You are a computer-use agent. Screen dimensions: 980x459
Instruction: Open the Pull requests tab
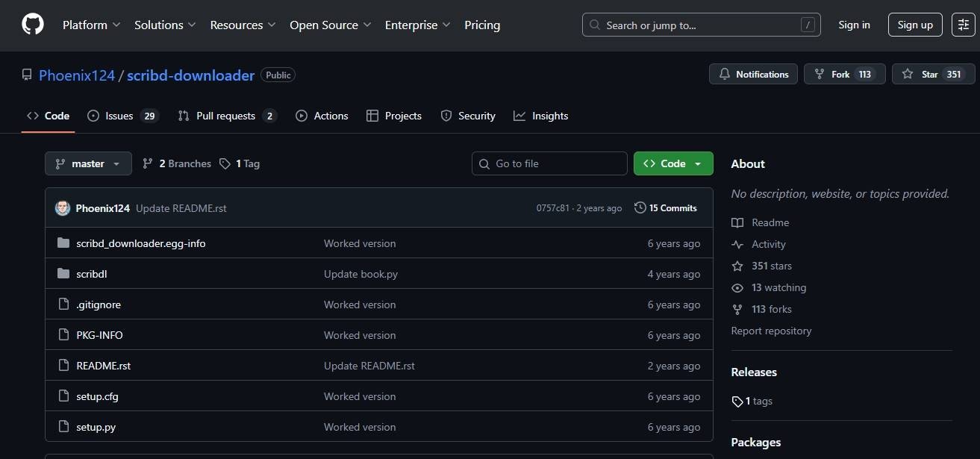[227, 116]
